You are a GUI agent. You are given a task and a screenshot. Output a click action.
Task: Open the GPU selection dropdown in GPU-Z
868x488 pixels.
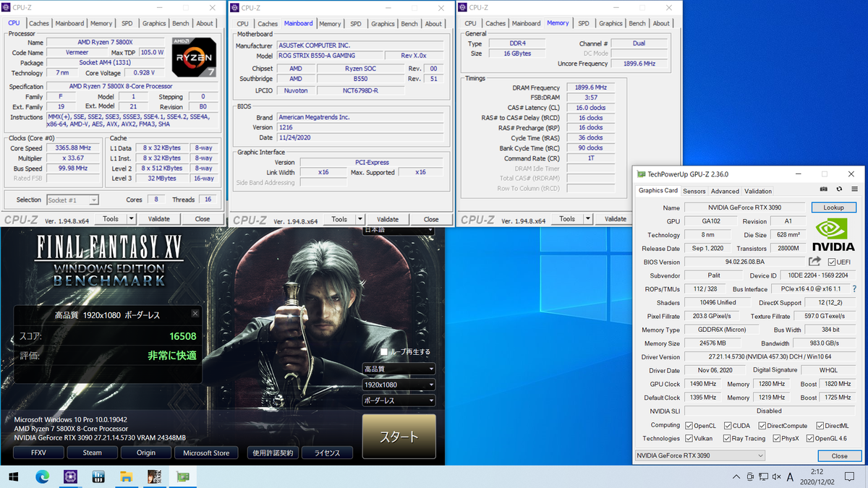pyautogui.click(x=699, y=455)
